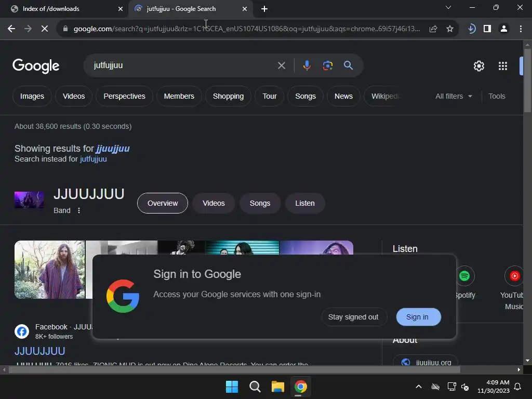This screenshot has width=532, height=399.
Task: Select the Tour filter chip
Action: pyautogui.click(x=270, y=96)
